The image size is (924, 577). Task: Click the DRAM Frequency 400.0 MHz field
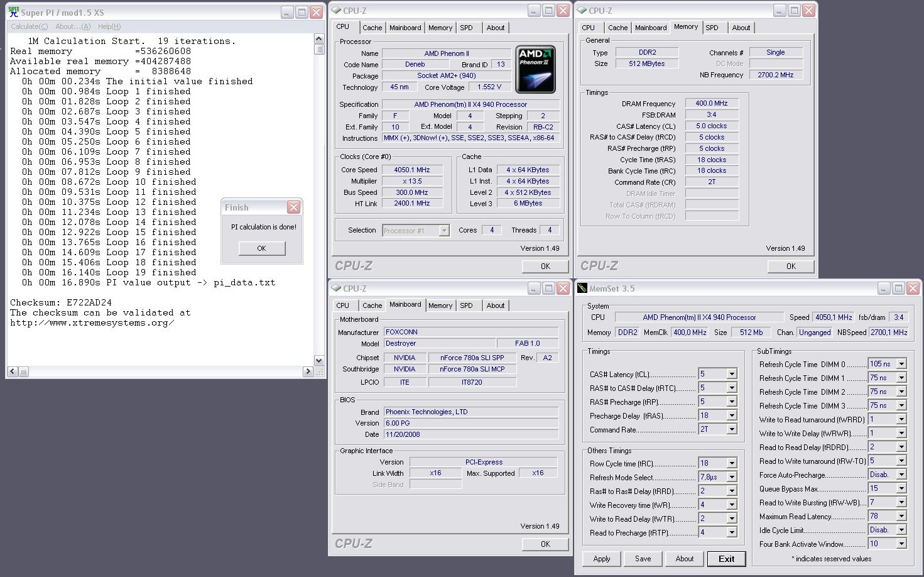[712, 104]
